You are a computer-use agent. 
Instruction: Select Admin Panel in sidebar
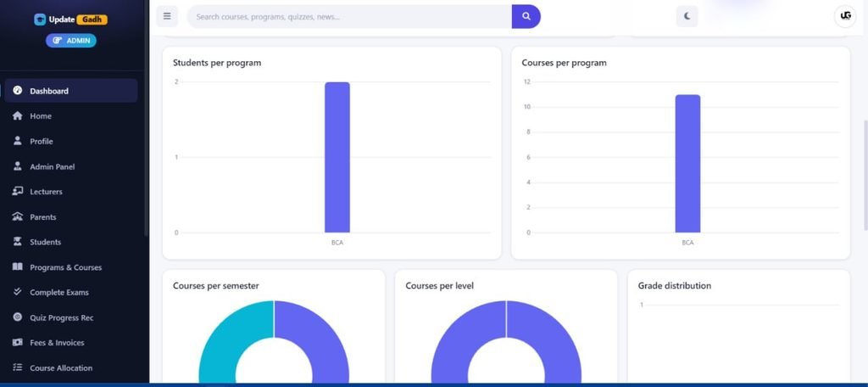coord(71,166)
